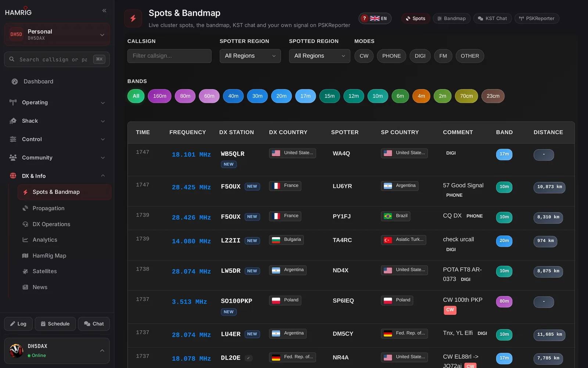The height and width of the screenshot is (368, 588).
Task: Collapse the DX & Info section
Action: pyautogui.click(x=57, y=176)
